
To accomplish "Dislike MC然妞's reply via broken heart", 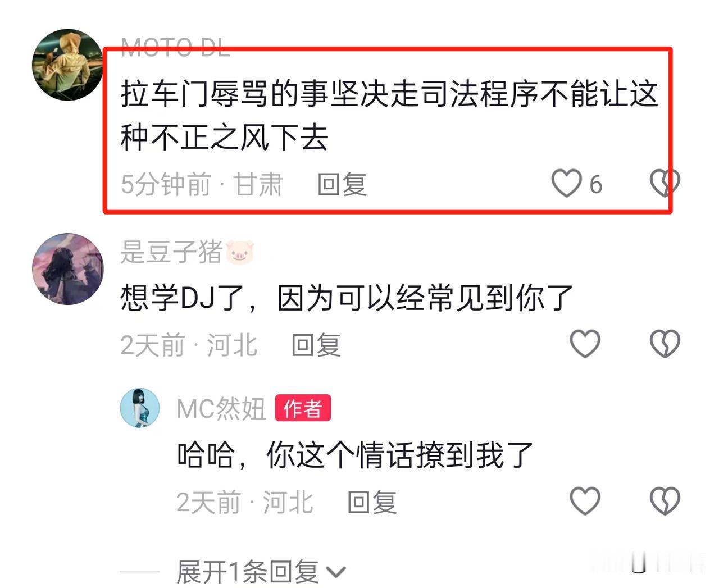I will pos(665,501).
